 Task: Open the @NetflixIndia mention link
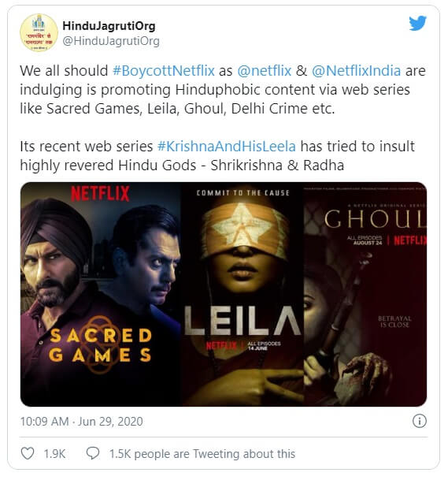point(356,71)
